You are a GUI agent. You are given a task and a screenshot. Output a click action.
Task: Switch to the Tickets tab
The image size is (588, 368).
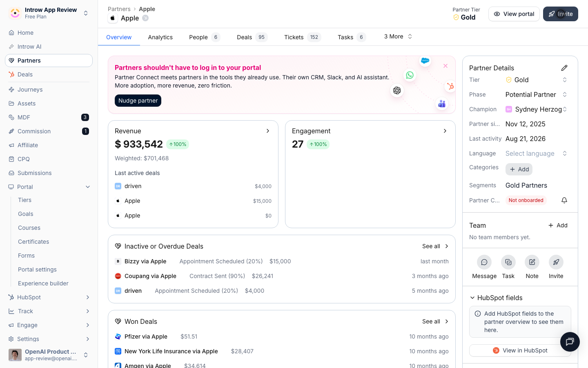pos(303,37)
